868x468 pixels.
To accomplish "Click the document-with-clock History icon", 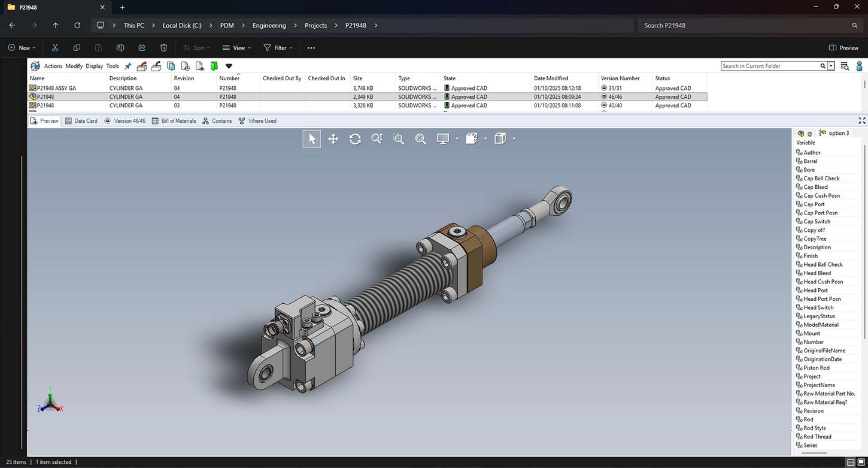I will [186, 66].
